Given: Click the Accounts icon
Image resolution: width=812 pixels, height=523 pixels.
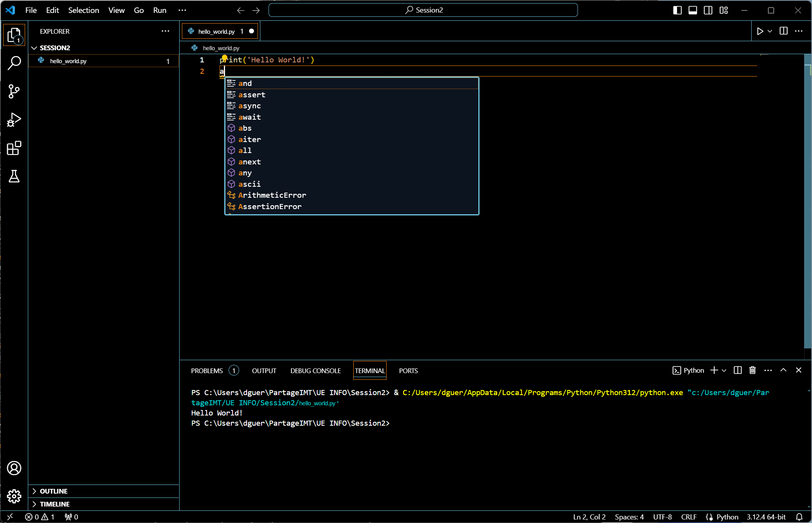Looking at the screenshot, I should tap(14, 468).
